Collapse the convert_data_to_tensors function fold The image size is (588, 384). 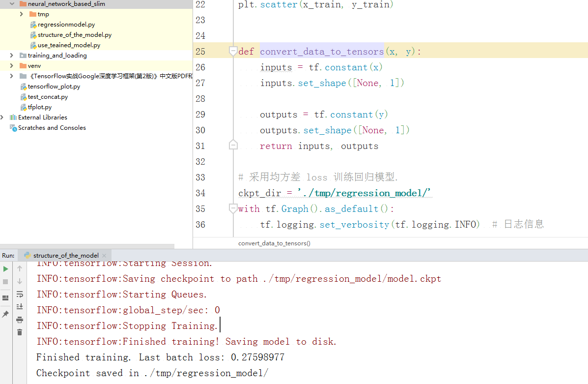pyautogui.click(x=233, y=51)
